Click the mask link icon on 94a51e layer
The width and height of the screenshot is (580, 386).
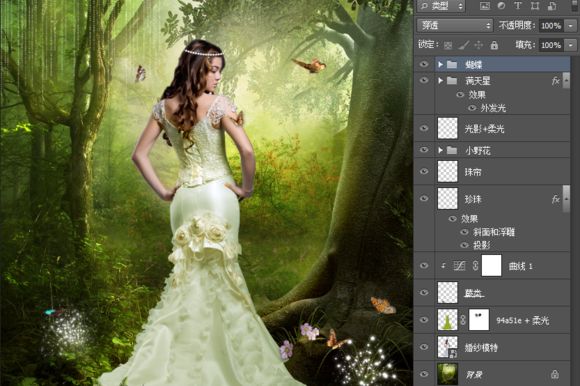click(463, 320)
